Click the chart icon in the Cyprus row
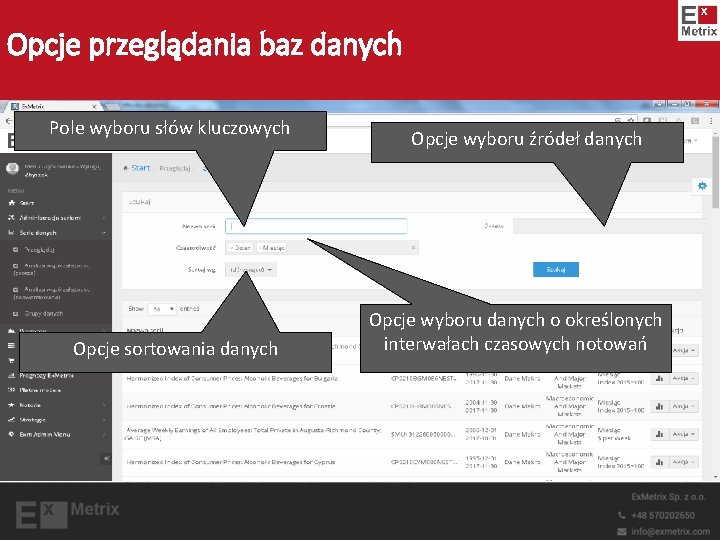This screenshot has height=540, width=720. [659, 462]
